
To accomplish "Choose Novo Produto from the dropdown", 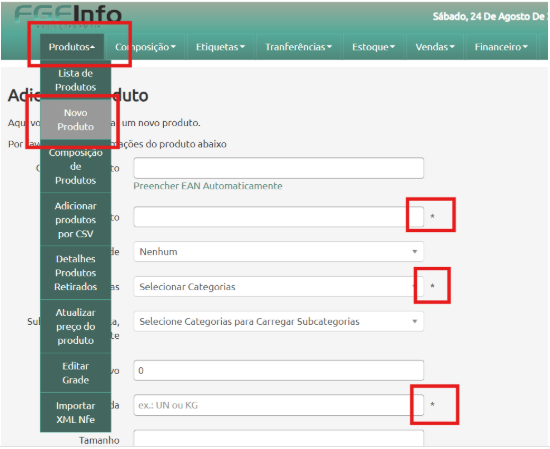I will click(76, 120).
